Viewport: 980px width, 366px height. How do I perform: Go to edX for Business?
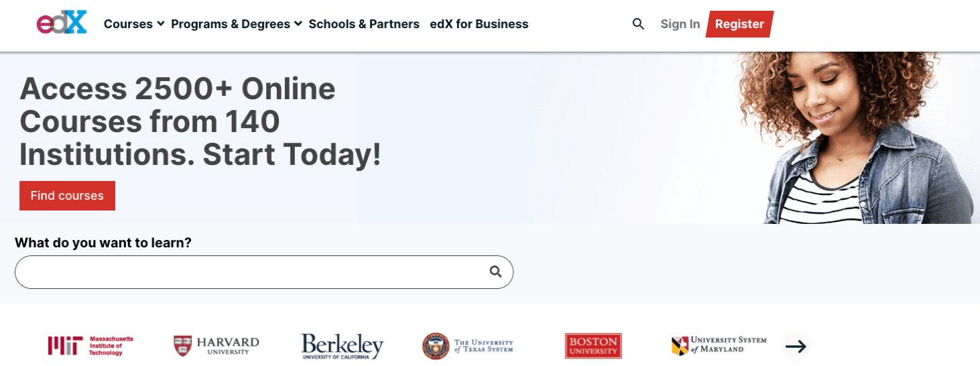pos(479,24)
